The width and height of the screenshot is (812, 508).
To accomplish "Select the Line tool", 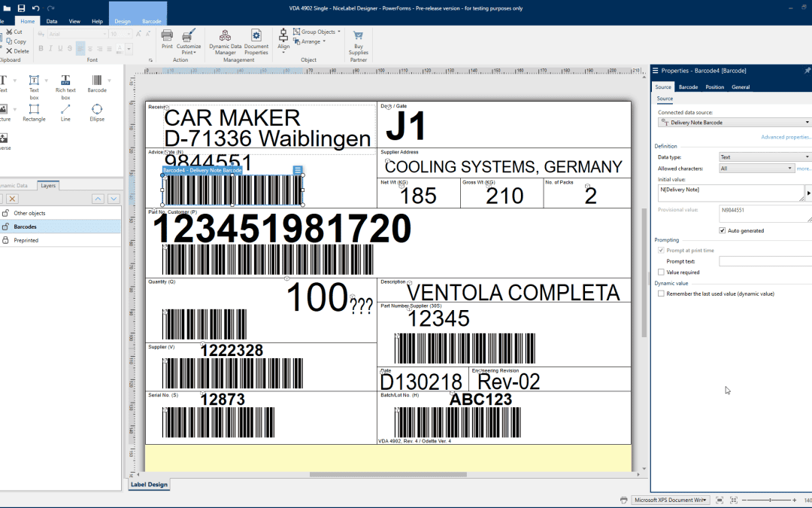I will tap(65, 112).
